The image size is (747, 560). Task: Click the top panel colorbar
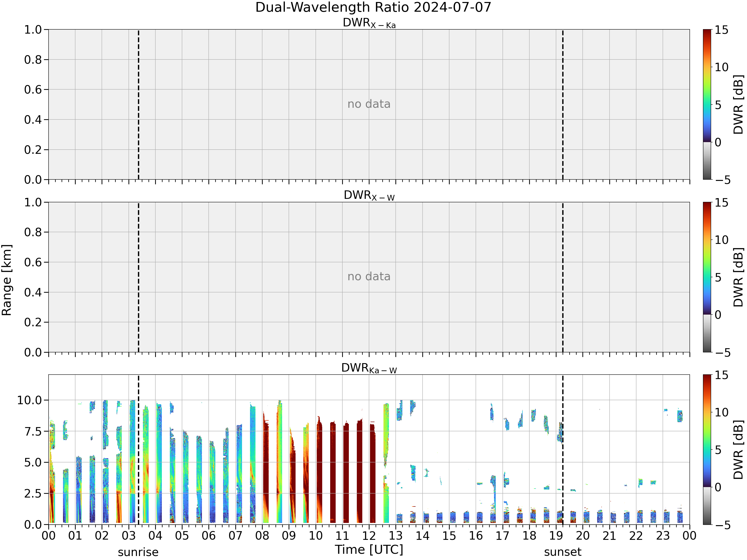click(707, 104)
